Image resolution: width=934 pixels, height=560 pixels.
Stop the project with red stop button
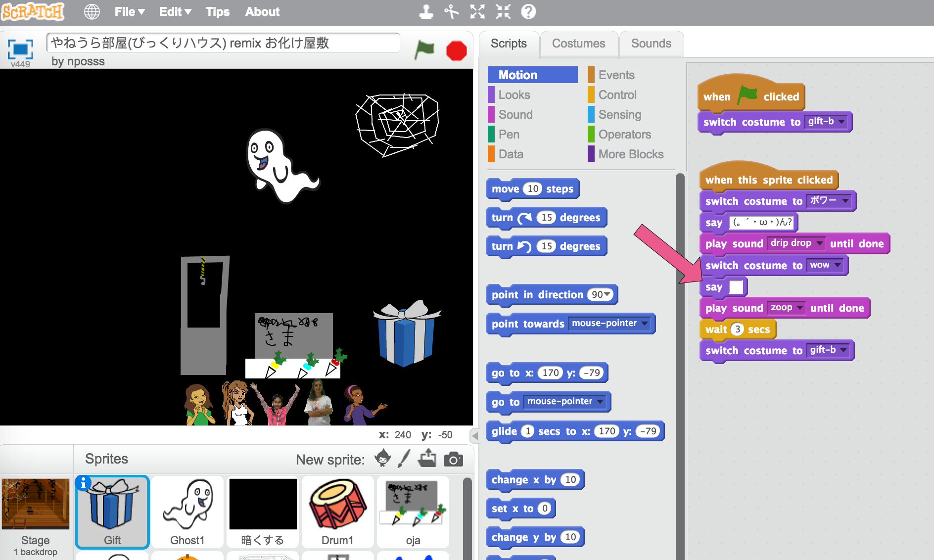456,50
